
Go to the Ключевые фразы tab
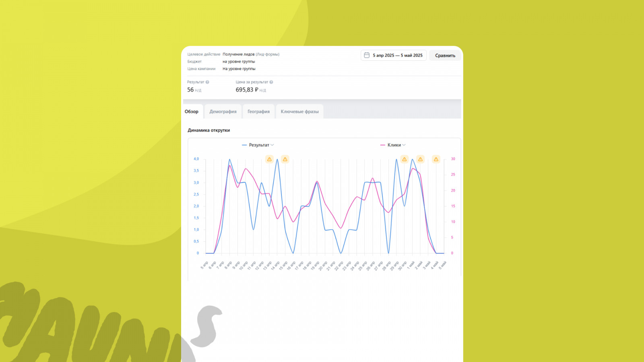tap(299, 111)
